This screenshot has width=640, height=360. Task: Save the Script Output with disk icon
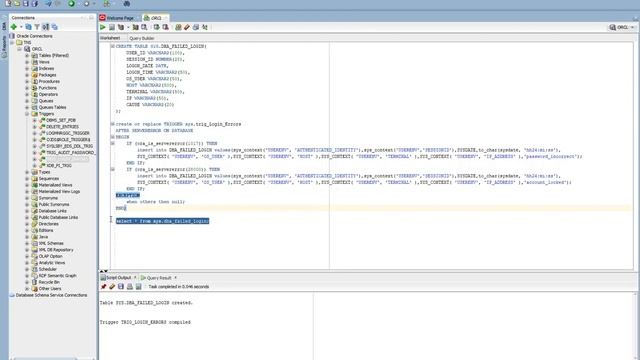coord(121,287)
